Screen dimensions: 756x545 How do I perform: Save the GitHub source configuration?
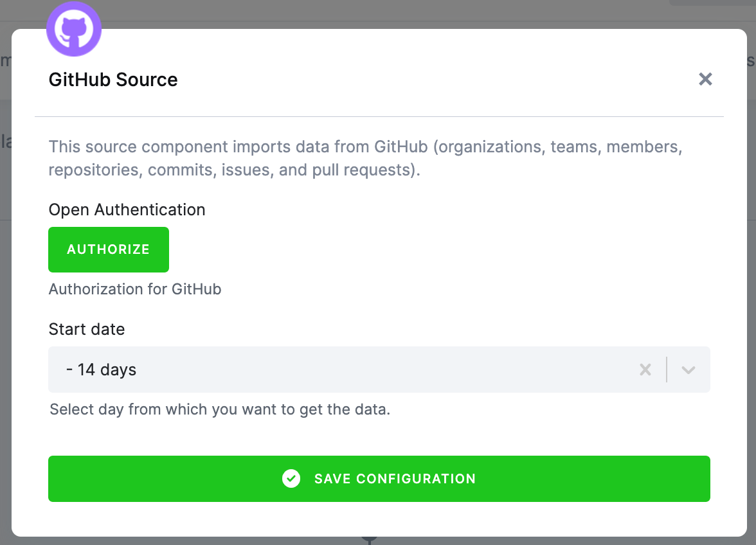379,479
